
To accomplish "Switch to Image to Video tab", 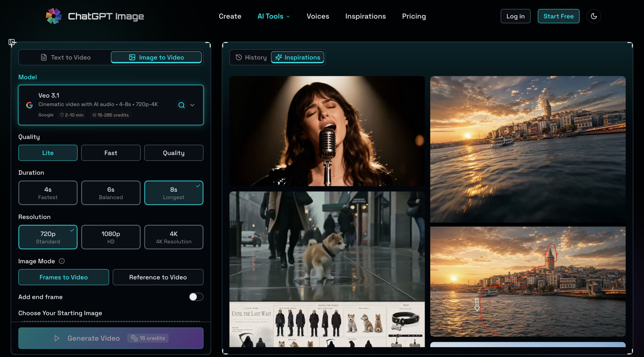I will (x=156, y=58).
